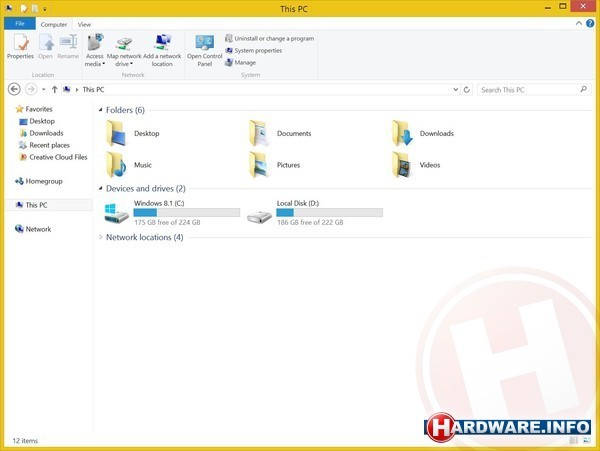Select Network in navigation pane

point(33,229)
